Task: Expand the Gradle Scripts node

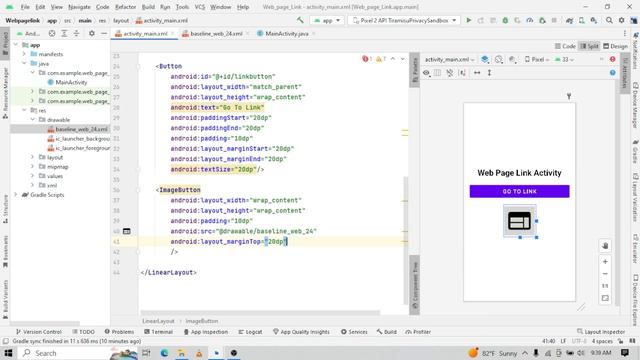Action: click(x=16, y=195)
